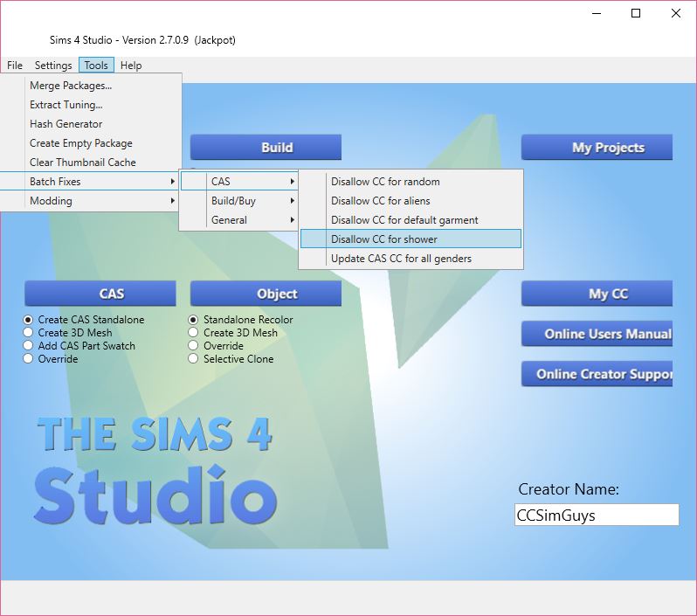Viewport: 697px width, 616px height.
Task: Minimize the Sims 4 Studio window
Action: pyautogui.click(x=597, y=13)
